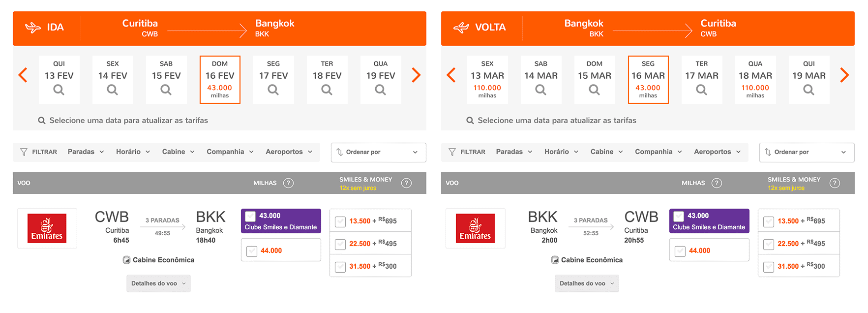868x313 pixels.
Task: Click the FILTRAR funnel icon in IDA panel
Action: click(x=24, y=152)
